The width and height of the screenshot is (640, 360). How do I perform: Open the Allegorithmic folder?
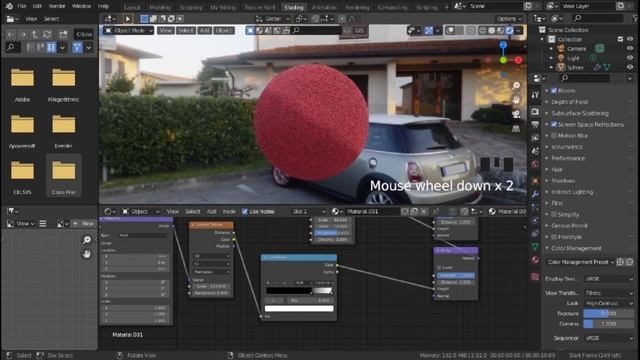[63, 84]
